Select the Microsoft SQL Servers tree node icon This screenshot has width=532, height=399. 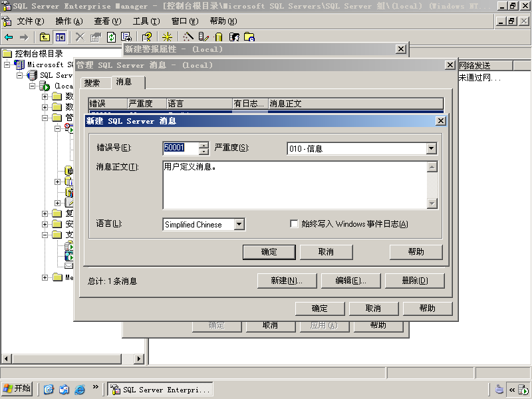tap(19, 65)
